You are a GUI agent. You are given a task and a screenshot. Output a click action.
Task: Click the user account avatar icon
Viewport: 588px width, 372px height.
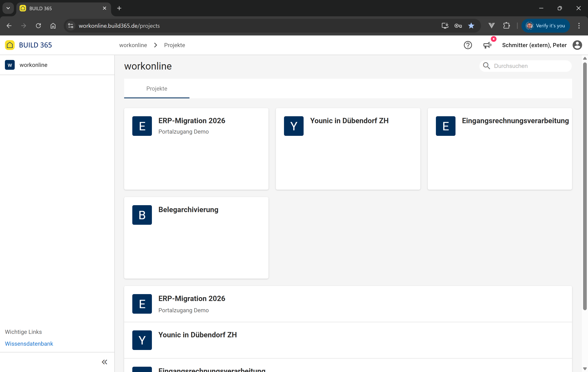click(x=577, y=45)
